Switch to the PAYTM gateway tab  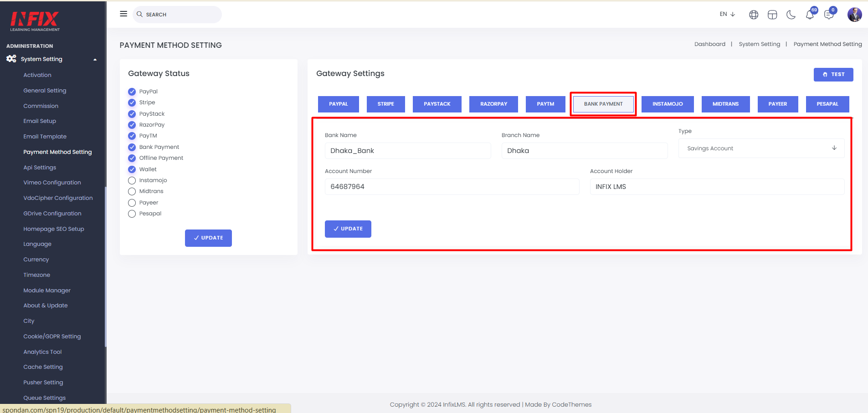coord(545,104)
